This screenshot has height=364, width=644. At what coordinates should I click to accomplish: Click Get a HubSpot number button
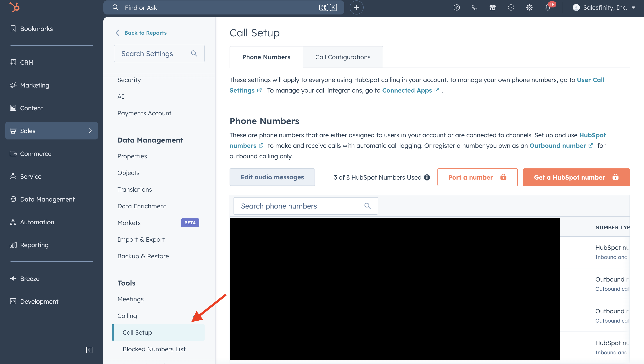tap(576, 177)
